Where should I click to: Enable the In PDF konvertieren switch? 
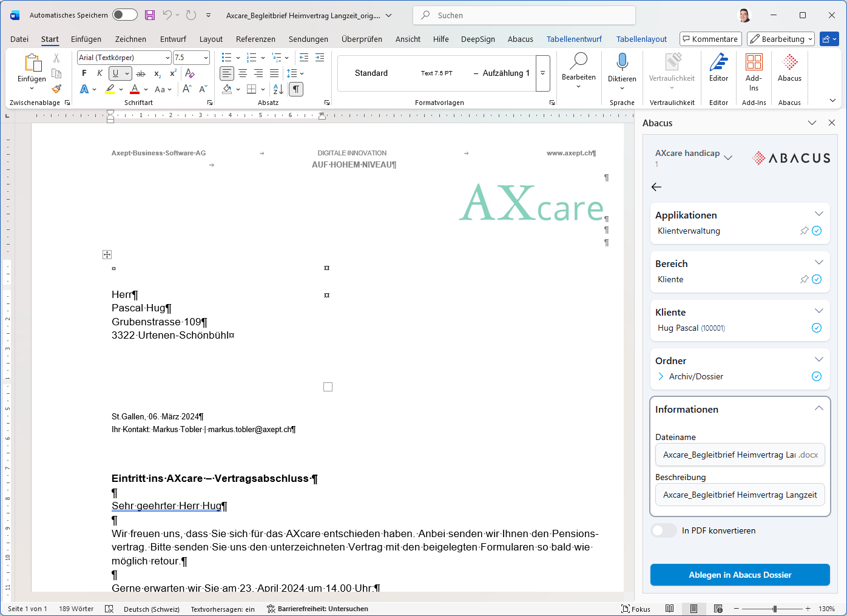coord(664,530)
